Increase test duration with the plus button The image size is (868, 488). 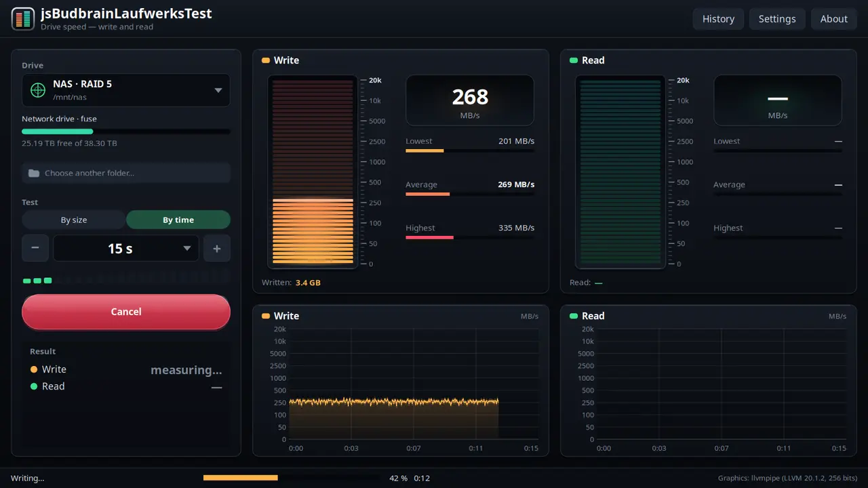(x=217, y=248)
